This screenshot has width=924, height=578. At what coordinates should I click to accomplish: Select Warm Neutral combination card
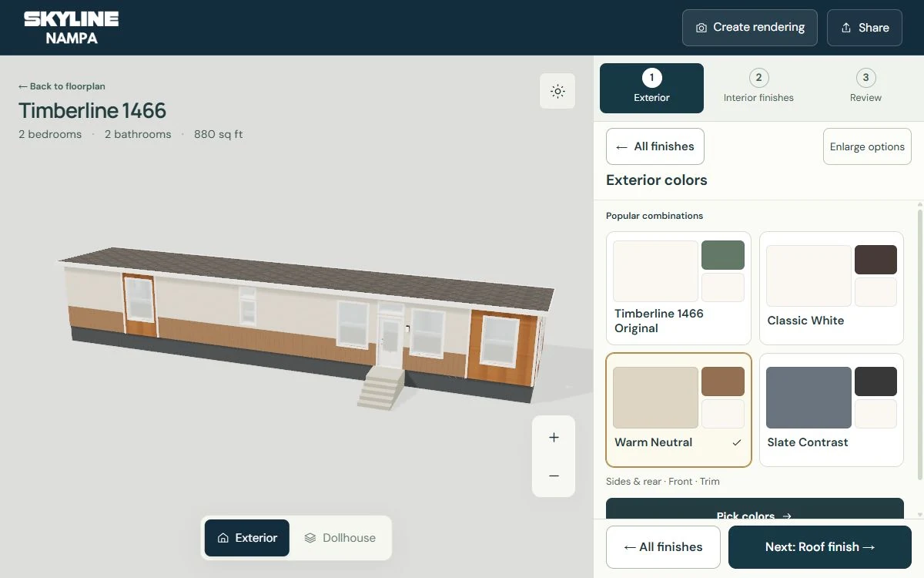[x=678, y=410]
